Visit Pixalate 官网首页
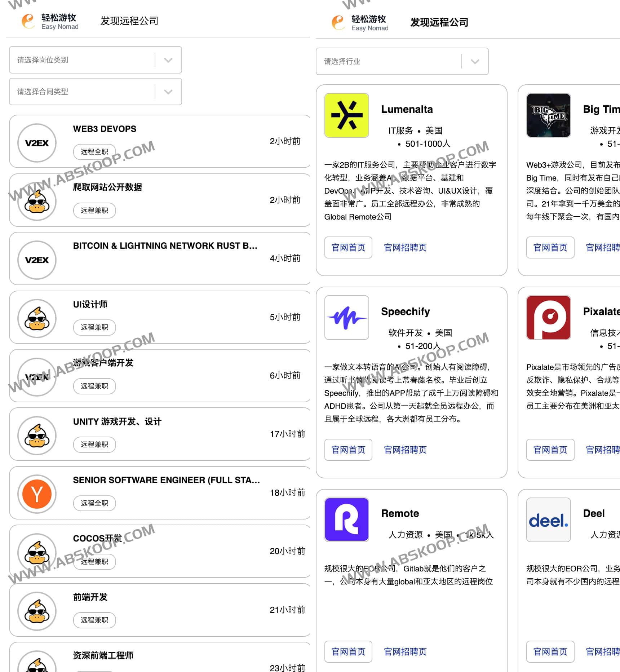The height and width of the screenshot is (672, 620). click(550, 450)
